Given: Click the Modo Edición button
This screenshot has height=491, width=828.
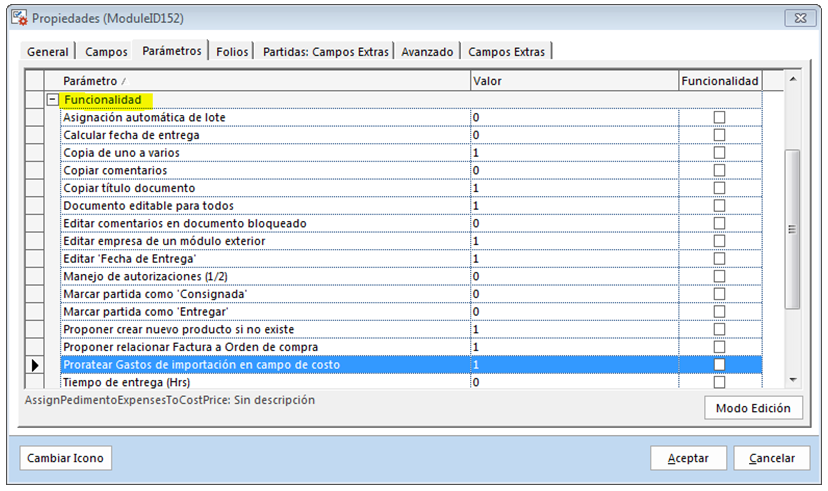Looking at the screenshot, I should 753,408.
